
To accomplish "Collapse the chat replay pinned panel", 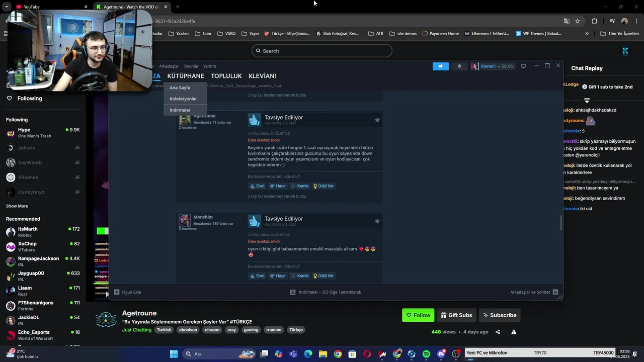I will point(587,101).
